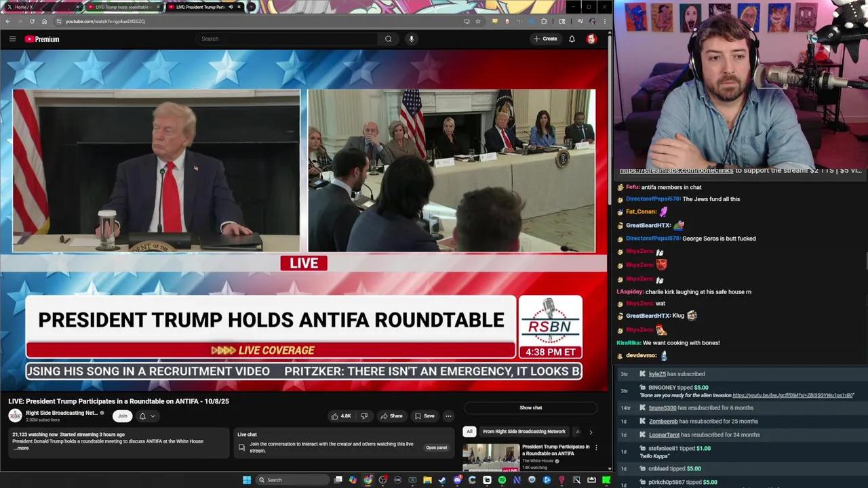Click the Show chat button

pyautogui.click(x=530, y=408)
